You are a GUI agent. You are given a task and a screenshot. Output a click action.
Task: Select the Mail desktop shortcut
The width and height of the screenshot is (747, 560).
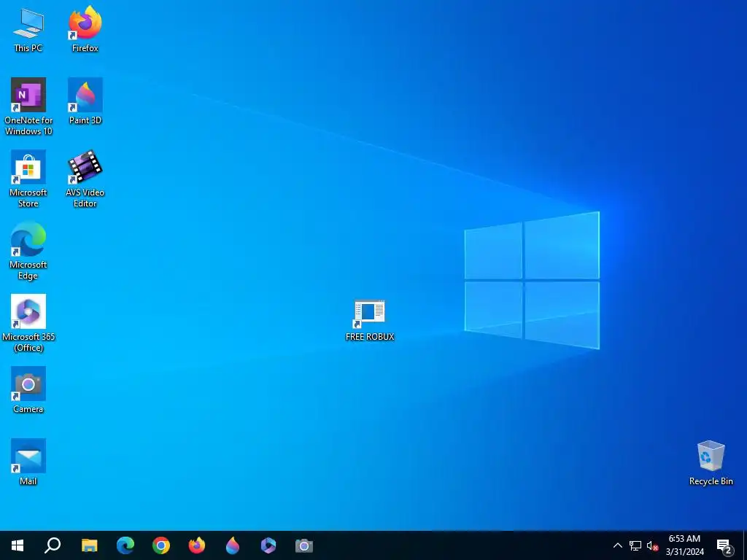click(x=28, y=462)
